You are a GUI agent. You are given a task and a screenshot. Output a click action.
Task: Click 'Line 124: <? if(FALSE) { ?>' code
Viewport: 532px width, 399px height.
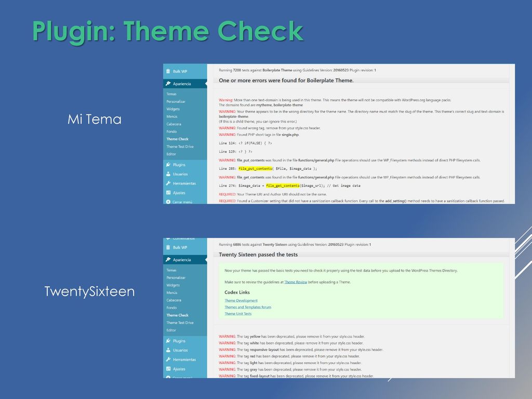[245, 143]
